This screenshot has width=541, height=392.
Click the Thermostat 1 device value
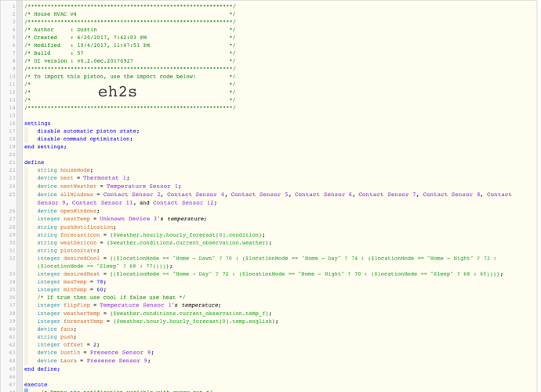(x=104, y=178)
